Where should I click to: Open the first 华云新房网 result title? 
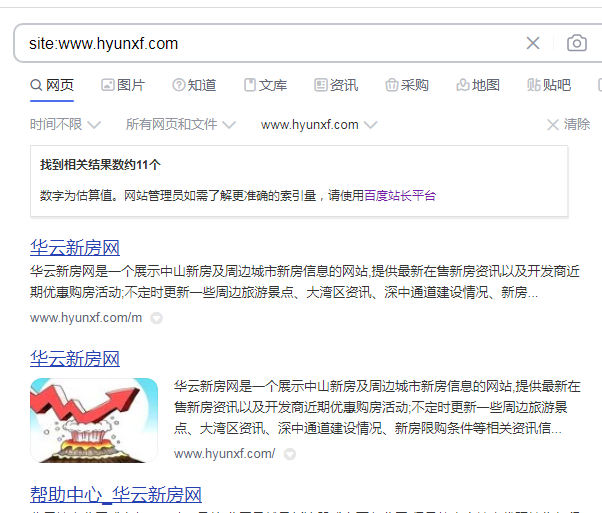click(x=75, y=248)
